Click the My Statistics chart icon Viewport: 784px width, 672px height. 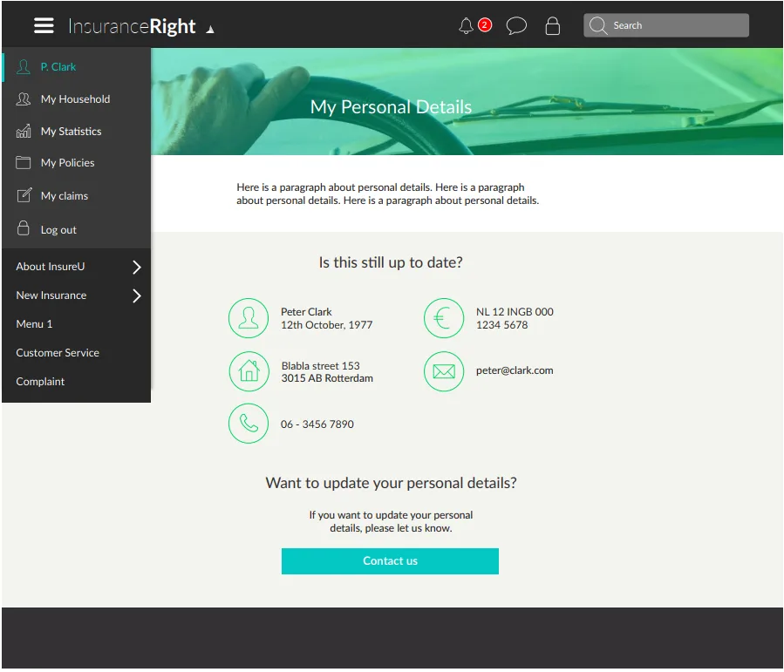(24, 131)
